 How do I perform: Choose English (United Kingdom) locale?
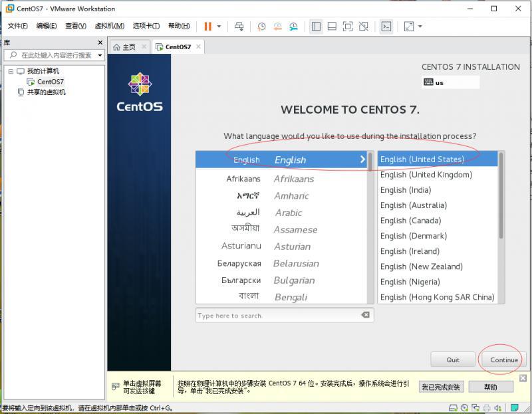(438, 175)
